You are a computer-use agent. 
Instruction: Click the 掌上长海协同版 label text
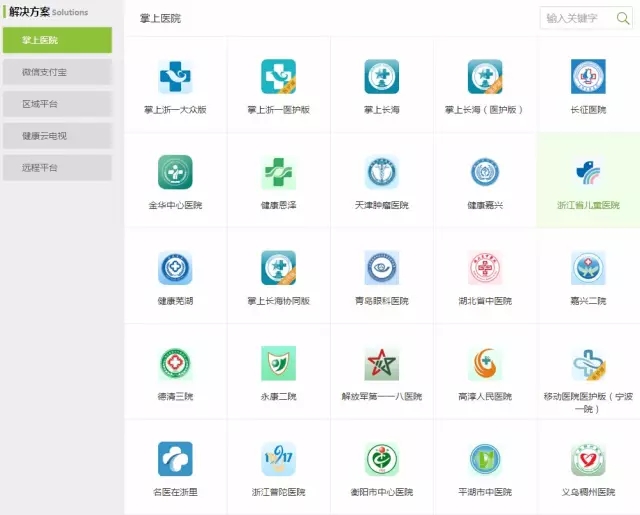click(x=278, y=301)
